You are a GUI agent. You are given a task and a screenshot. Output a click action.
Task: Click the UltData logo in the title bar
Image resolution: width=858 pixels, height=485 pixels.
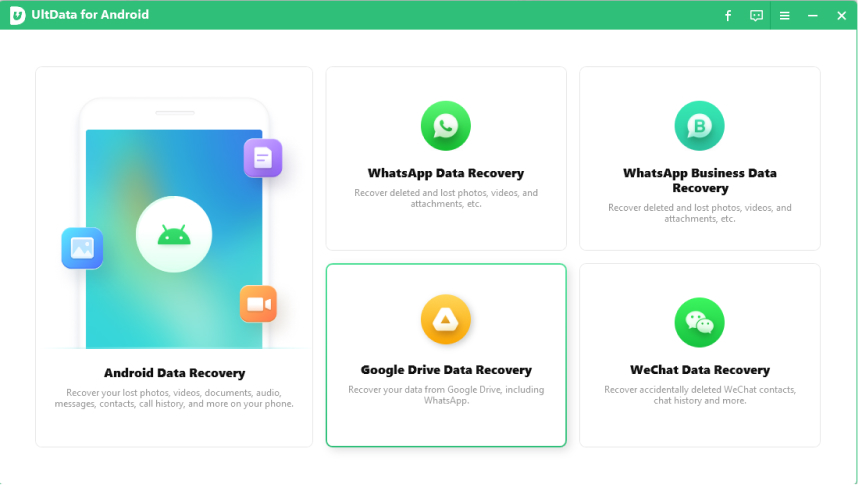pos(18,15)
